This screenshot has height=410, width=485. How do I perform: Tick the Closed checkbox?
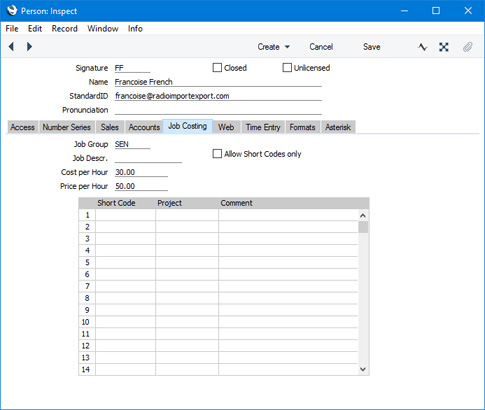(217, 68)
